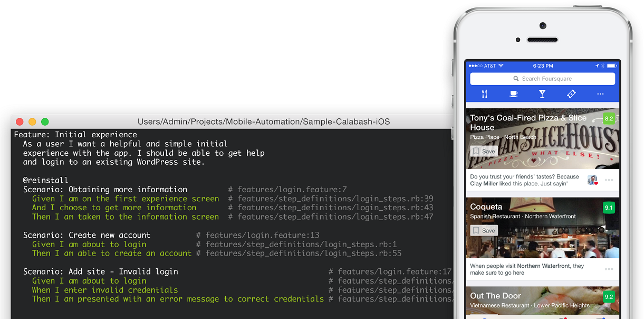Image resolution: width=644 pixels, height=319 pixels.
Task: Open the more categories ellipsis icon
Action: pos(600,94)
